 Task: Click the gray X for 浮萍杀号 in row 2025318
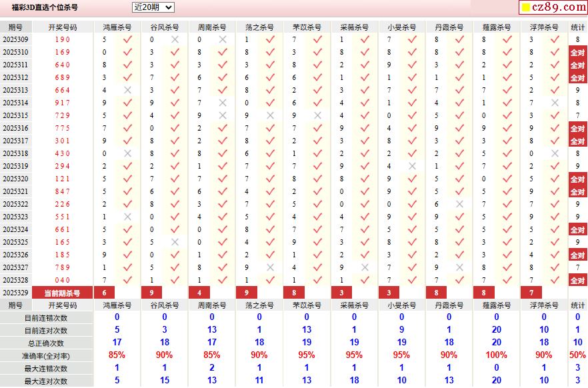pyautogui.click(x=555, y=153)
